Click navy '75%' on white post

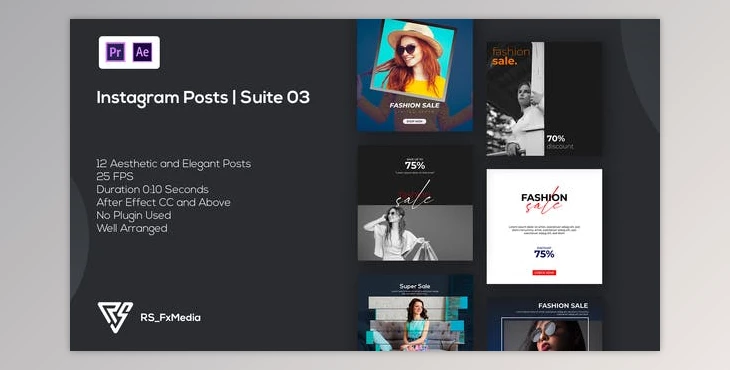pos(544,254)
